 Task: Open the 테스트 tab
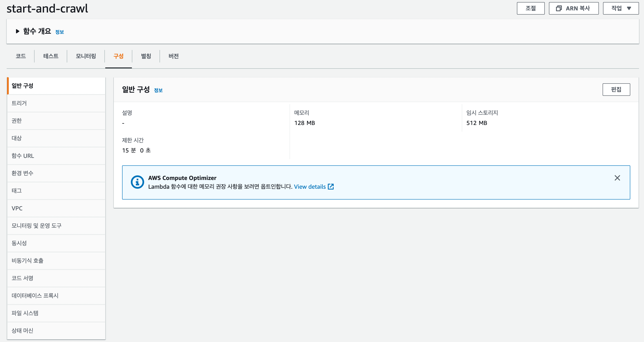click(51, 56)
